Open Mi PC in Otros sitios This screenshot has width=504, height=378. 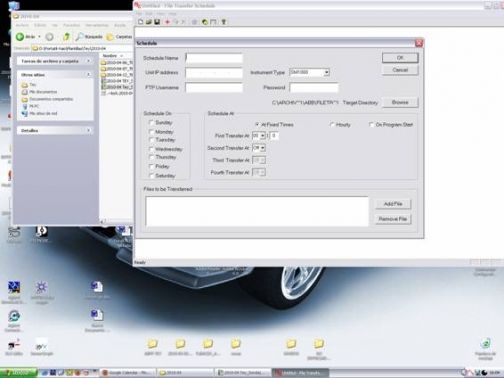pos(34,106)
